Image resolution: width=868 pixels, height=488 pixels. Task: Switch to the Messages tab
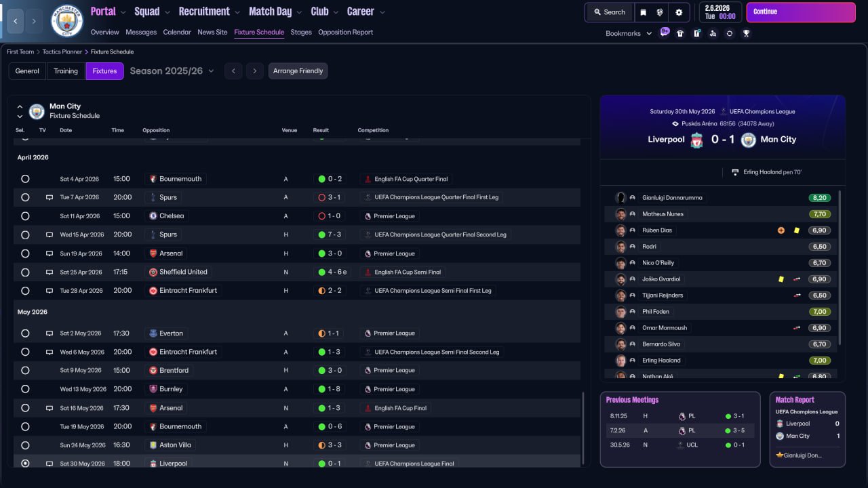coord(141,33)
